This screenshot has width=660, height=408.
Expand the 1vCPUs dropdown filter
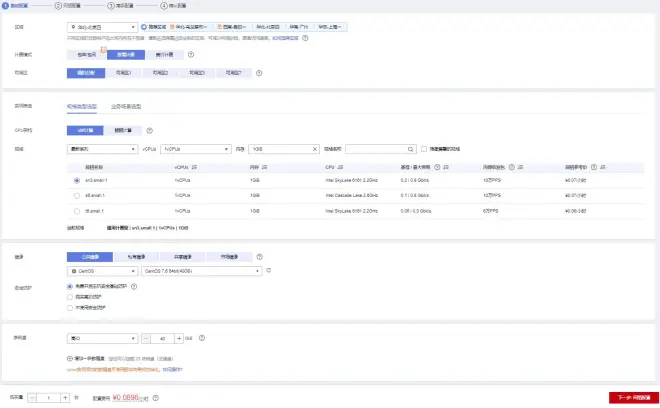point(196,149)
